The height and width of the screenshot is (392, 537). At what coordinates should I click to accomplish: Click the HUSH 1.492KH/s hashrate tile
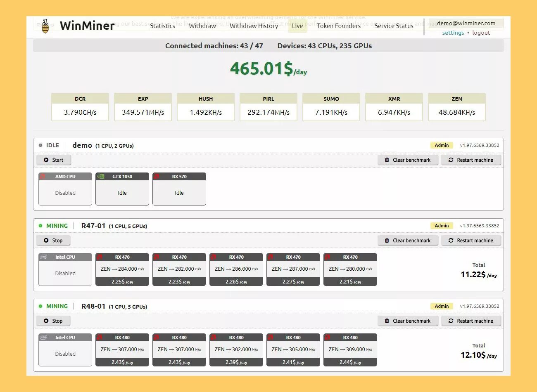(206, 107)
